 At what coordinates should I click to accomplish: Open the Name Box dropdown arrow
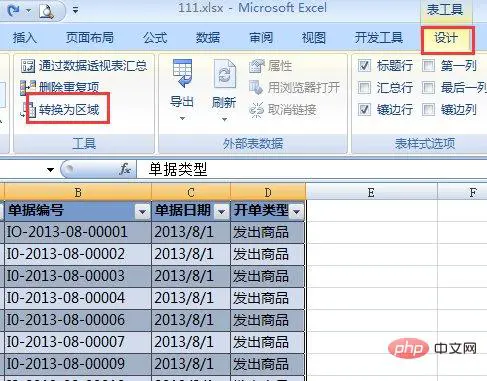point(50,170)
